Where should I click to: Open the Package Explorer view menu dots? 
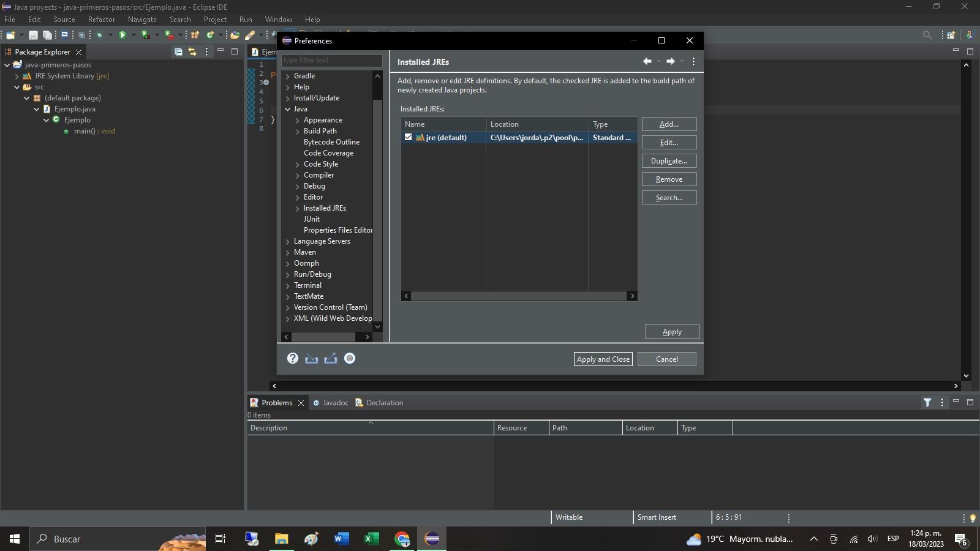pos(206,52)
